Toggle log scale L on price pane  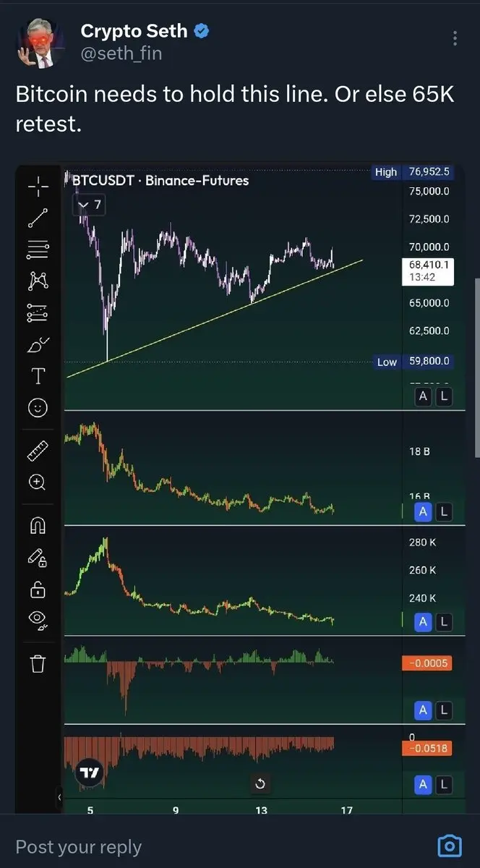444,396
